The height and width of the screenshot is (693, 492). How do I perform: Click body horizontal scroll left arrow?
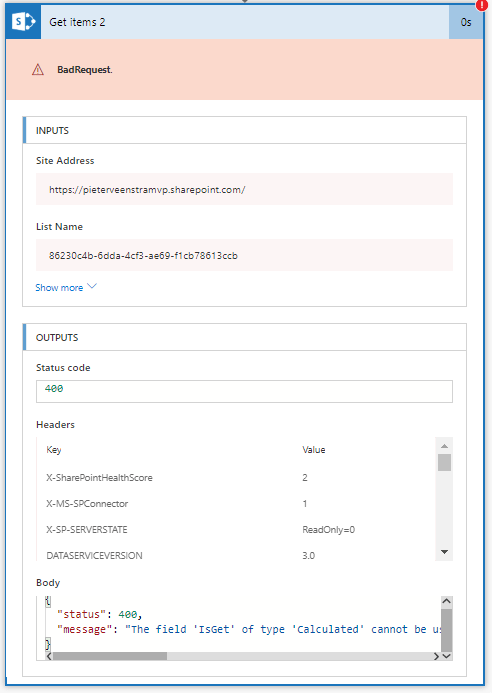tap(49, 656)
